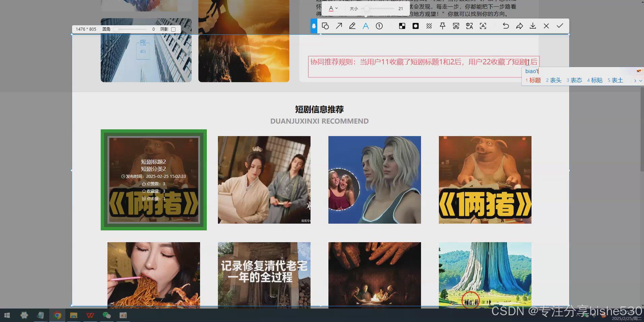Open the text color dropdown
Image resolution: width=644 pixels, height=322 pixels.
[x=333, y=8]
